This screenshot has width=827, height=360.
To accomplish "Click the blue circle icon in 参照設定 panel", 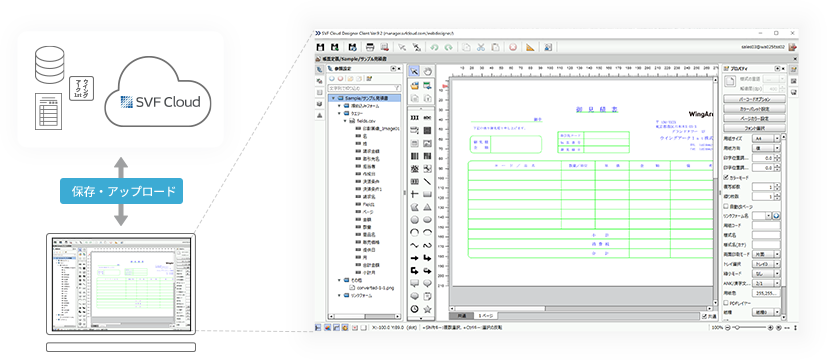I will click(332, 79).
